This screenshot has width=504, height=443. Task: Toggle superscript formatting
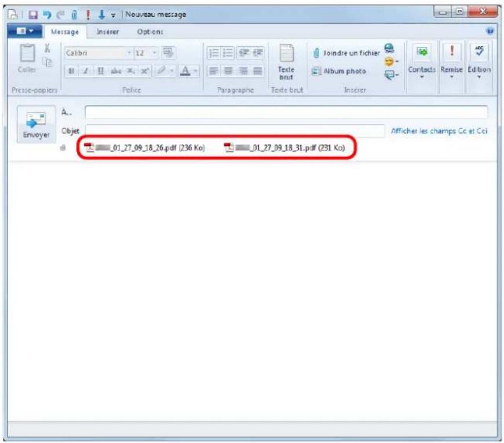coord(145,71)
